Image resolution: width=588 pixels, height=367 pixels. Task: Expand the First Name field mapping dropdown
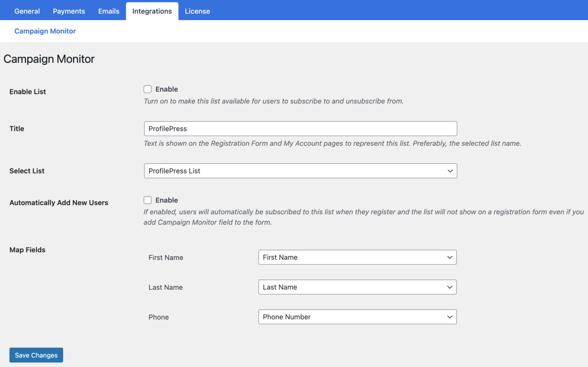coord(358,257)
